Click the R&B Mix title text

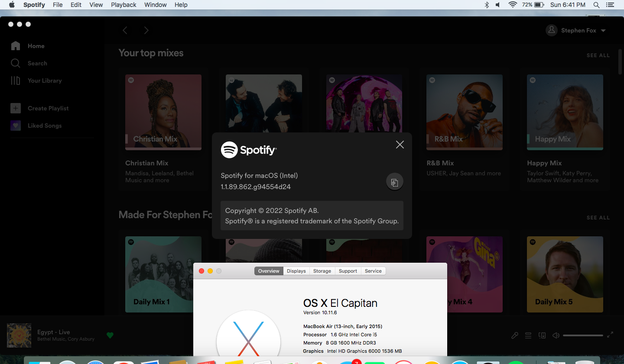440,163
